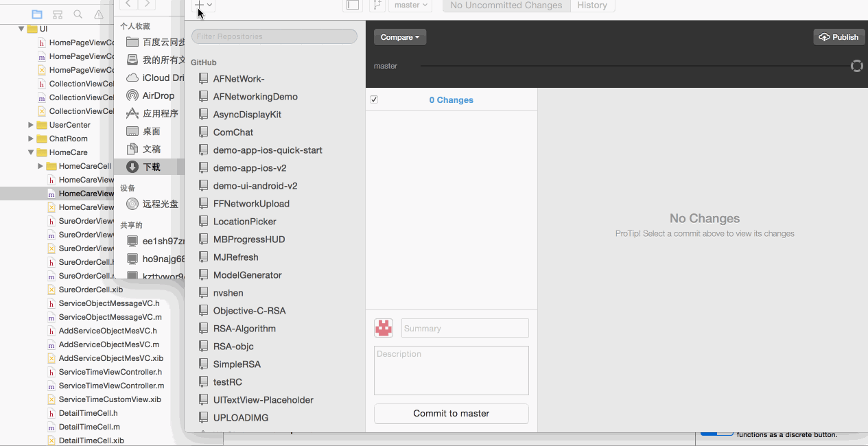868x446 pixels.
Task: Select the LocationPicker repository icon
Action: 203,222
